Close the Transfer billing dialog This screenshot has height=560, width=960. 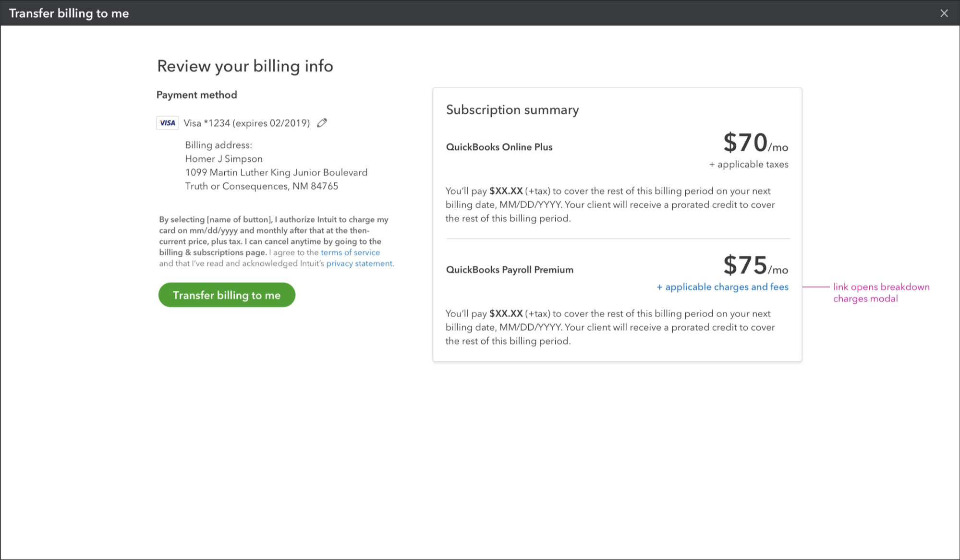(x=944, y=13)
